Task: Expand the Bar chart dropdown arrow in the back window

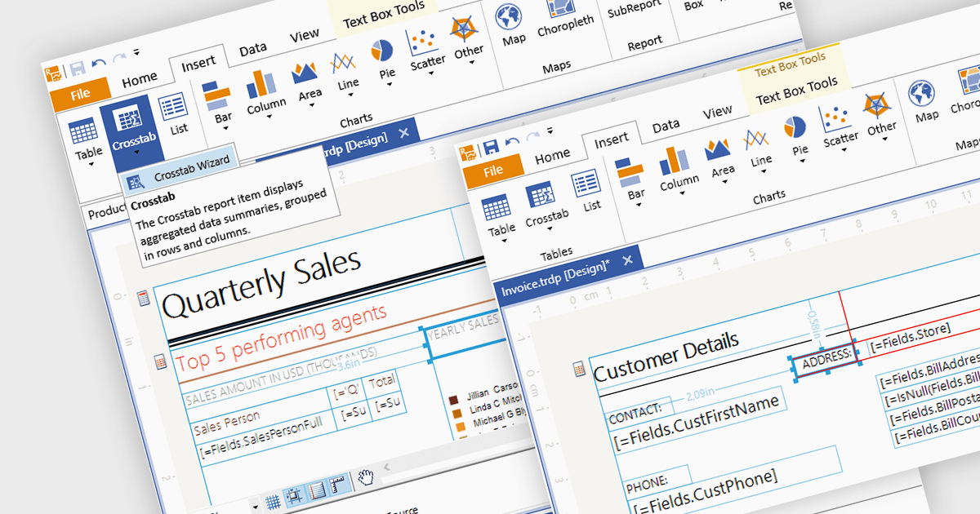Action: tap(225, 129)
